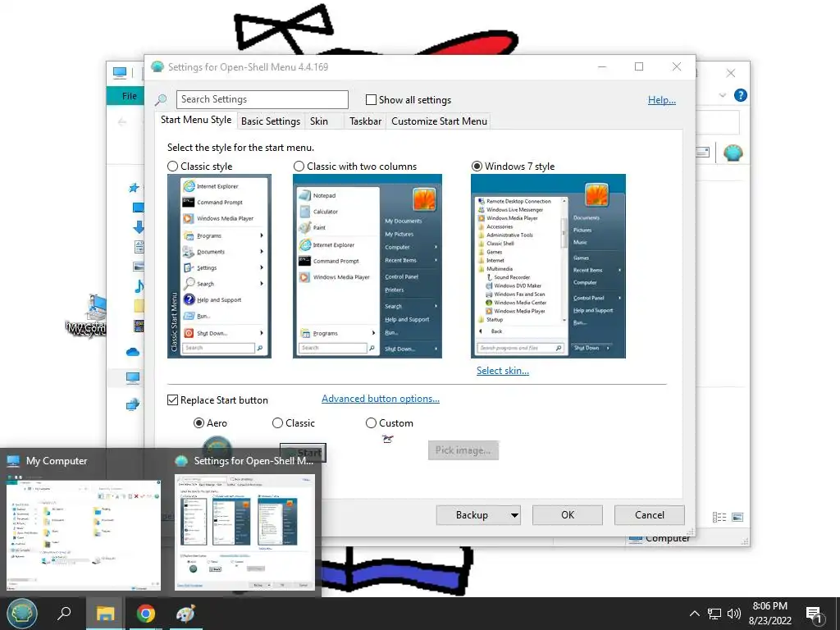Choose Classic start button radio
This screenshot has height=630, width=840.
click(x=277, y=422)
